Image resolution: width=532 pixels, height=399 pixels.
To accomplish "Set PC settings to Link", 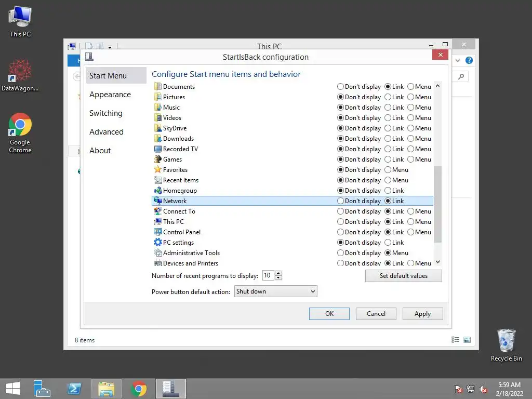I will pyautogui.click(x=388, y=242).
